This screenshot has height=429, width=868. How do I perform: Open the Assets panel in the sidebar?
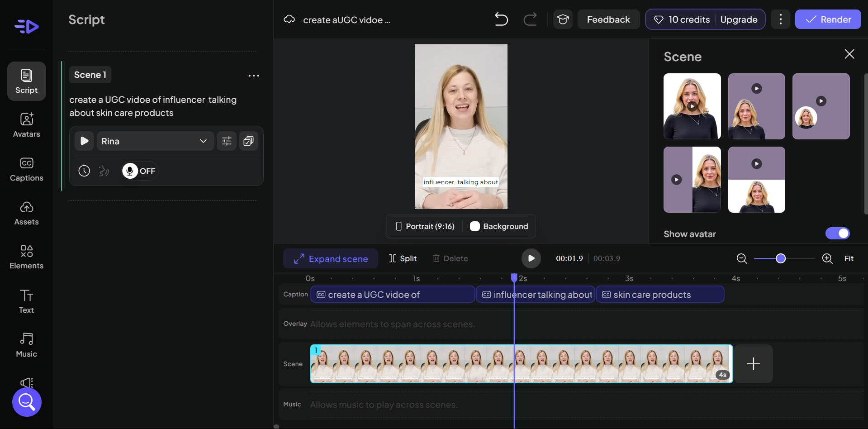tap(26, 213)
